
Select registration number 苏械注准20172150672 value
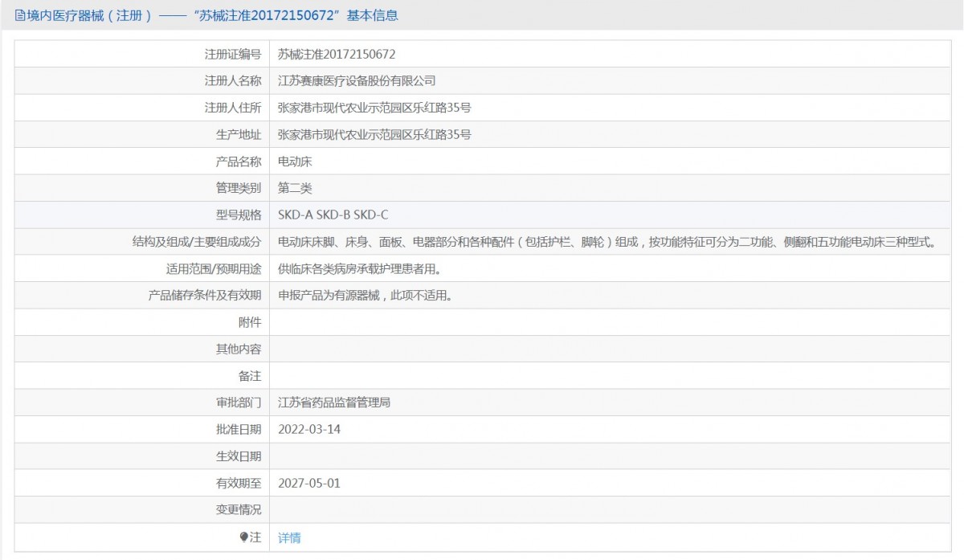click(x=337, y=55)
